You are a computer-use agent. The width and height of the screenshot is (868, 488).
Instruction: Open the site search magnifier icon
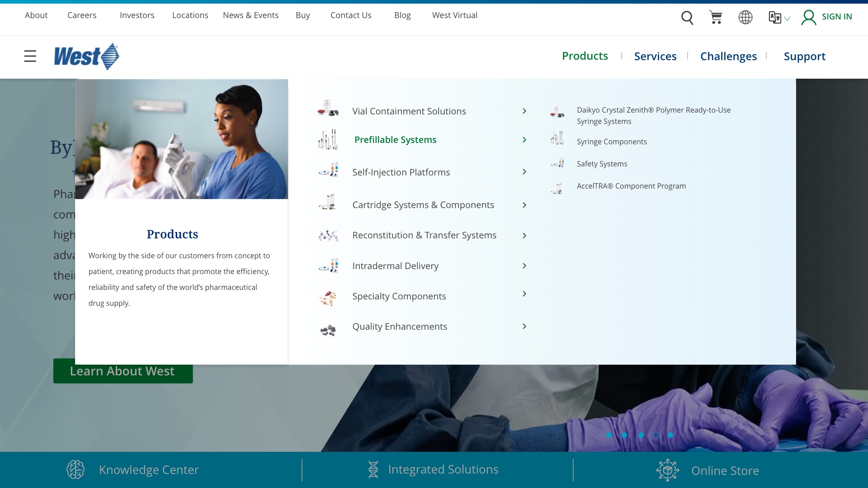tap(687, 18)
